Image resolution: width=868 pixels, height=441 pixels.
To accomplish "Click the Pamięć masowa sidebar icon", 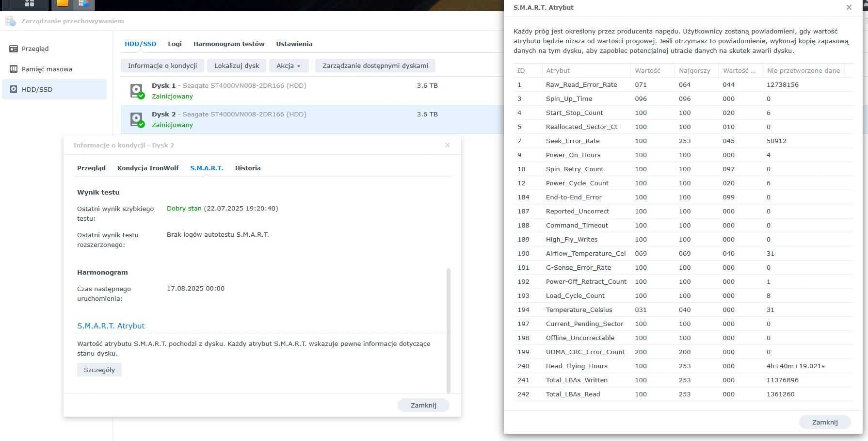I will coord(14,69).
